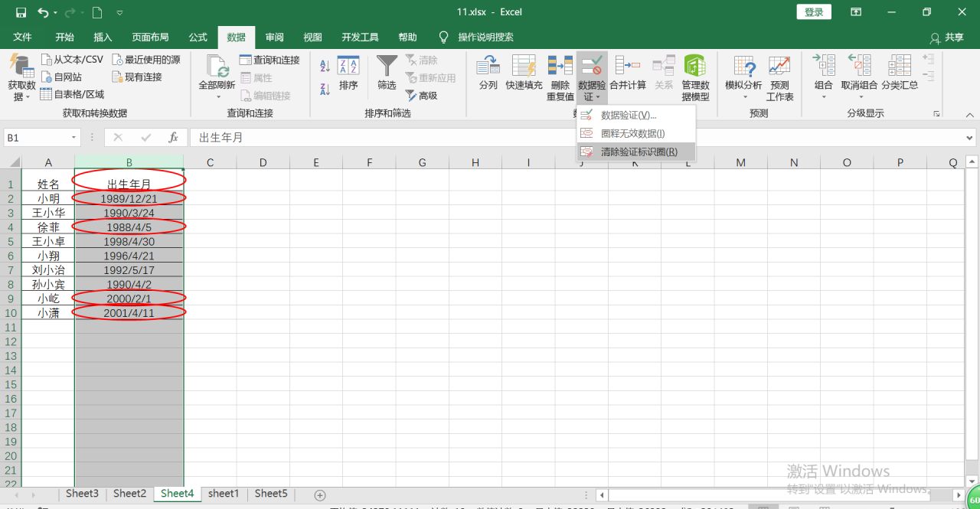Expand the 全部刷新 dropdown arrow
This screenshot has height=509, width=980.
click(217, 97)
